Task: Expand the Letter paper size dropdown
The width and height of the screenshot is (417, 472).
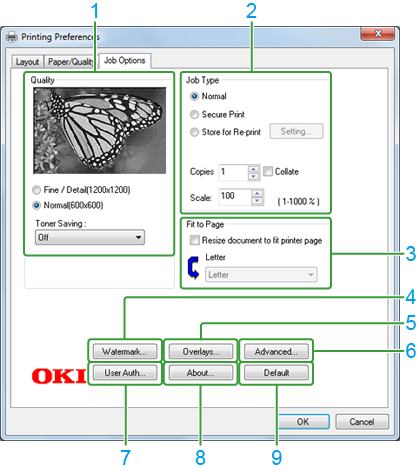Action: 261,275
